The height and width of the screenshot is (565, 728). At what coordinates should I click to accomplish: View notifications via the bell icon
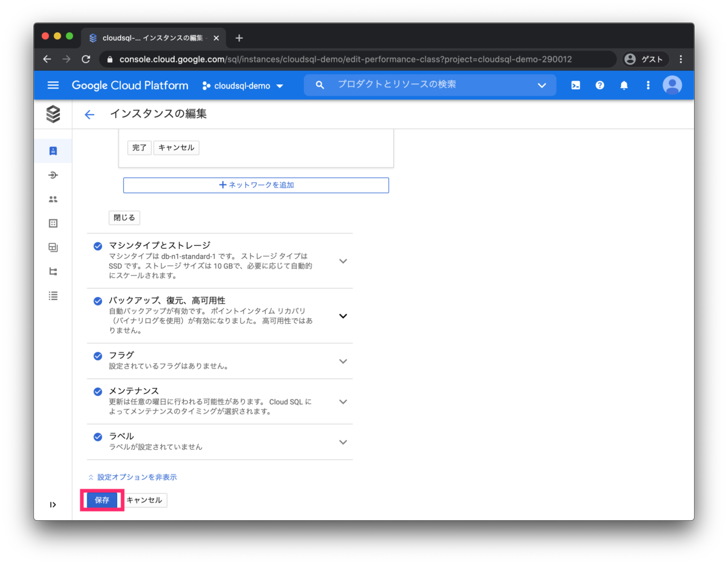(624, 85)
